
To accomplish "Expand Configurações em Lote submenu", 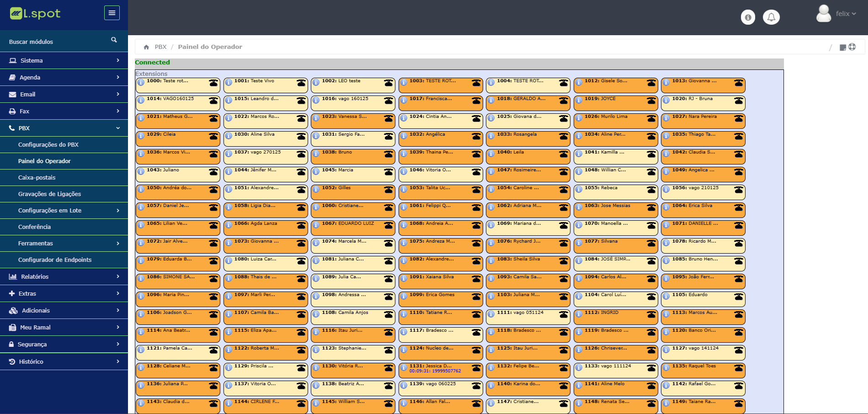I will click(64, 210).
